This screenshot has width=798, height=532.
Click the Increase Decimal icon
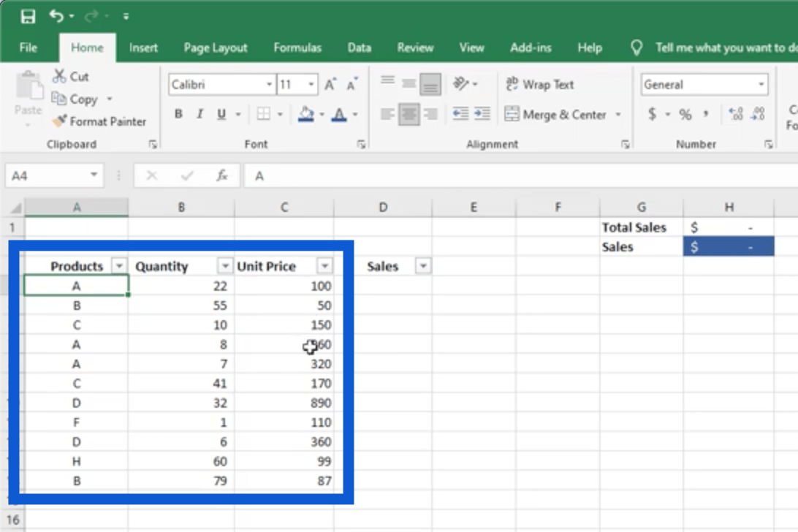[x=735, y=114]
